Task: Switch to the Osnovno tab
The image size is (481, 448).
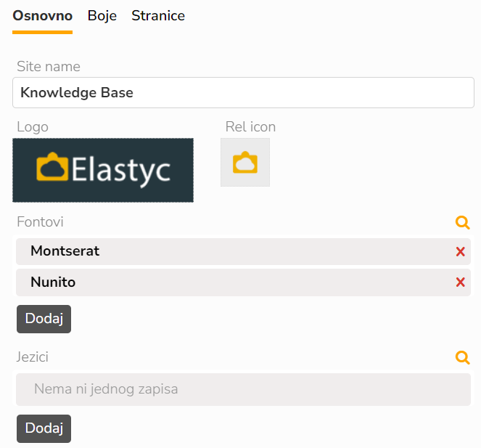Action: 42,16
